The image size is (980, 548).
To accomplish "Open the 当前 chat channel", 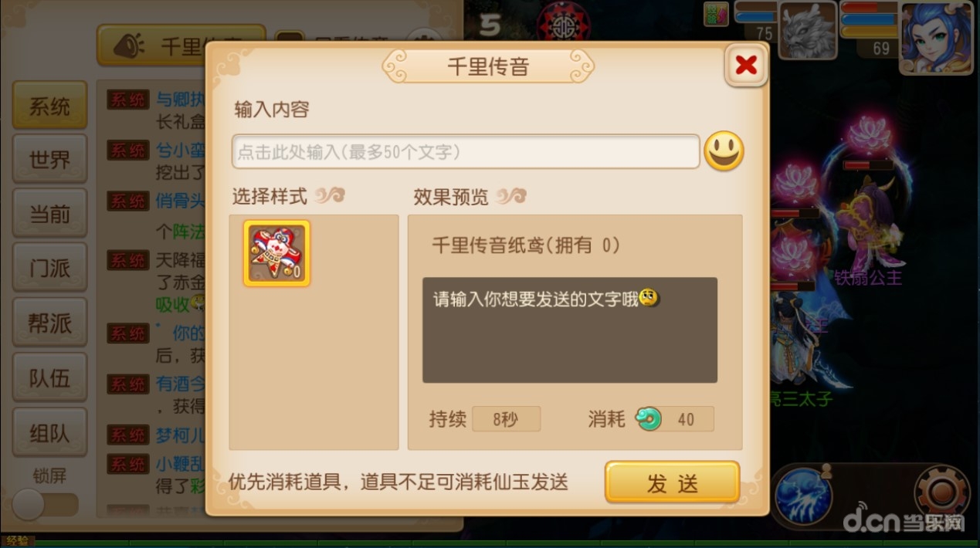I will (x=49, y=214).
